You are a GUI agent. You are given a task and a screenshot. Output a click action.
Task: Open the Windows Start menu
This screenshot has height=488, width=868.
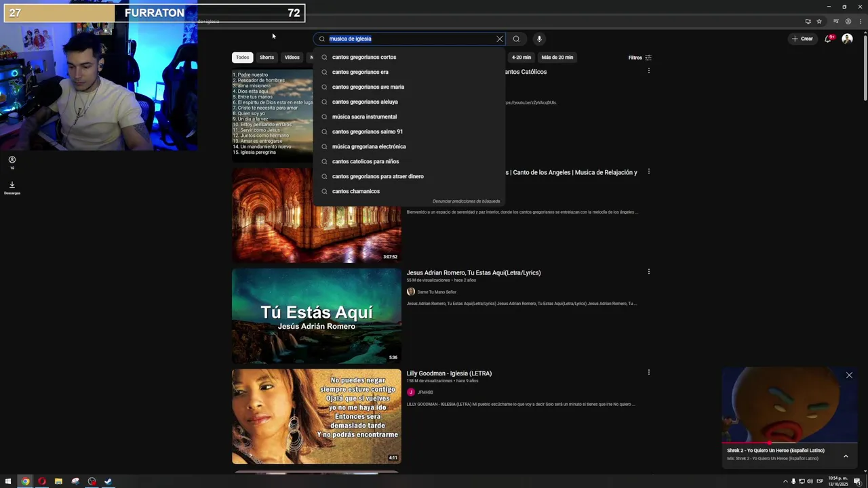pos(8,481)
